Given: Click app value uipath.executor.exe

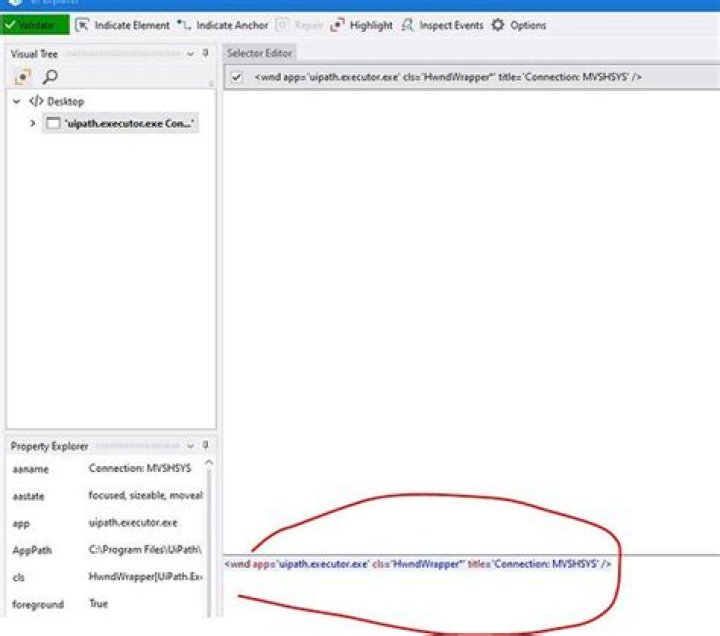Looking at the screenshot, I should coord(133,522).
